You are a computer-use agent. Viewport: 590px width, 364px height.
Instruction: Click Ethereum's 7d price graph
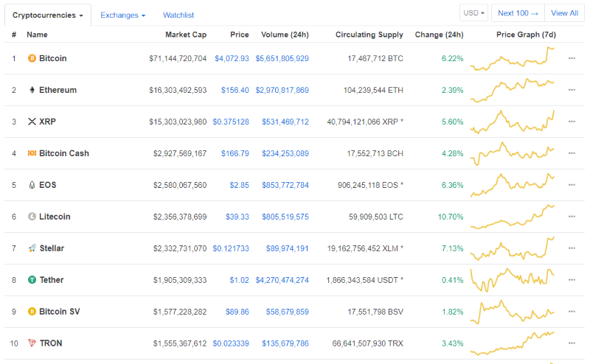[x=513, y=90]
